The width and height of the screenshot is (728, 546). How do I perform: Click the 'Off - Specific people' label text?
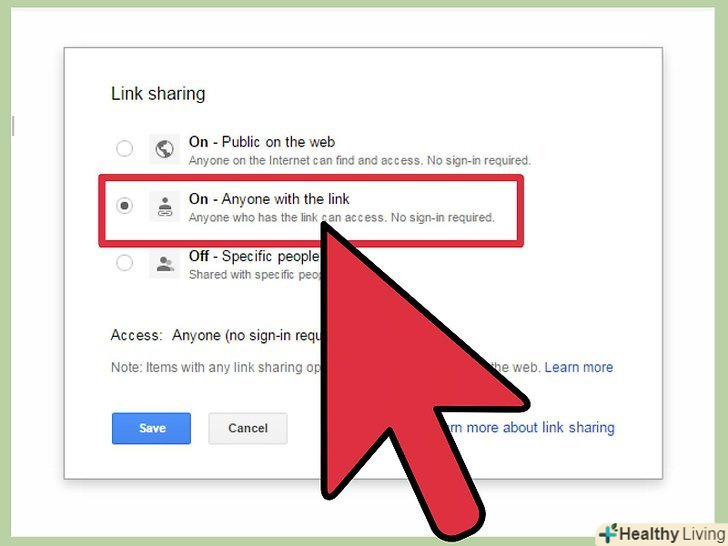coord(254,256)
